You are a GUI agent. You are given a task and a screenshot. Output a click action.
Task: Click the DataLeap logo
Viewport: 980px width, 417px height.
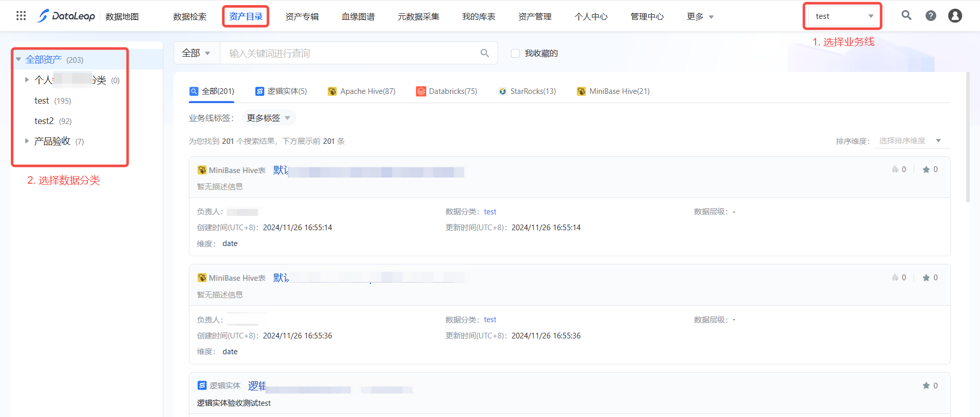[66, 16]
